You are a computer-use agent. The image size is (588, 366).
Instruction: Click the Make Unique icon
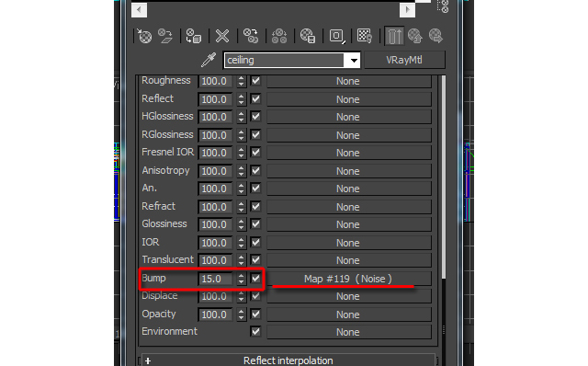click(x=279, y=37)
